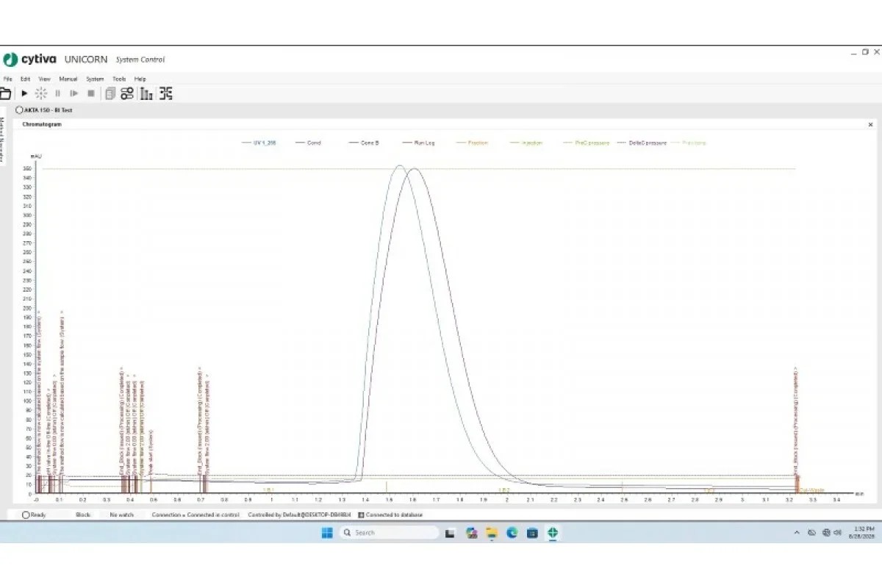Close the Chromatogram pane with X

pos(870,125)
